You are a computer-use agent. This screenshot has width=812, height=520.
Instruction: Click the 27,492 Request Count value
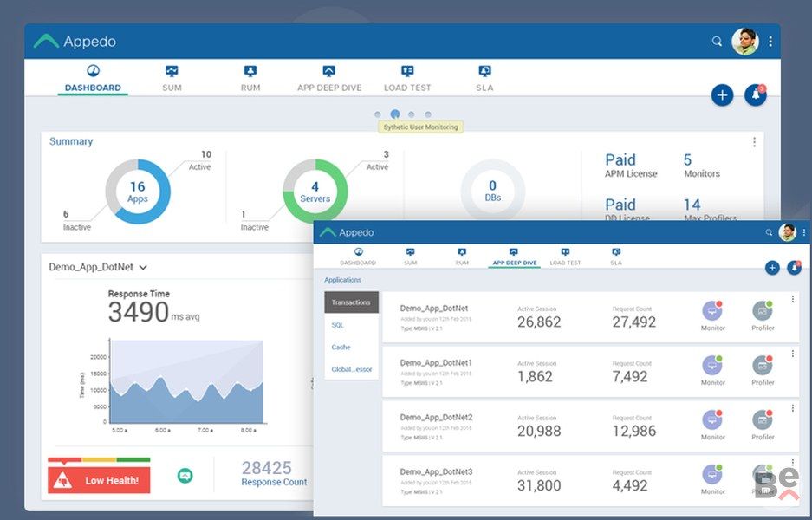(x=633, y=322)
